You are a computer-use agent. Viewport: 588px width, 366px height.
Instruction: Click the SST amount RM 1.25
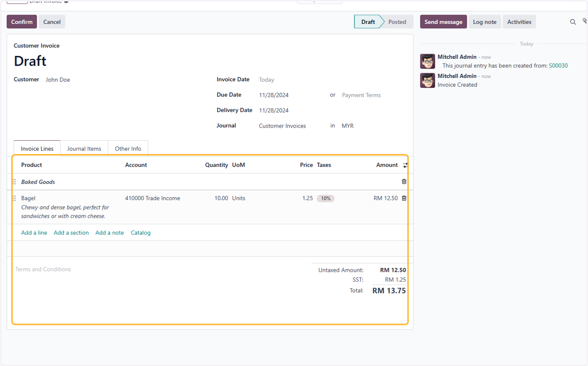pyautogui.click(x=395, y=280)
